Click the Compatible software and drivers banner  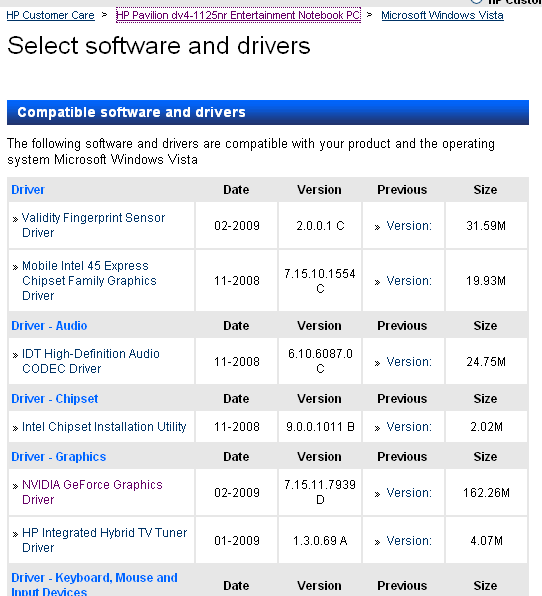click(x=268, y=113)
